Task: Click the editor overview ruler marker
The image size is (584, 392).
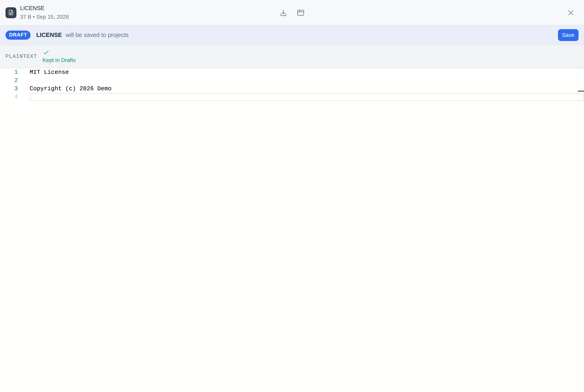Action: pos(581,91)
